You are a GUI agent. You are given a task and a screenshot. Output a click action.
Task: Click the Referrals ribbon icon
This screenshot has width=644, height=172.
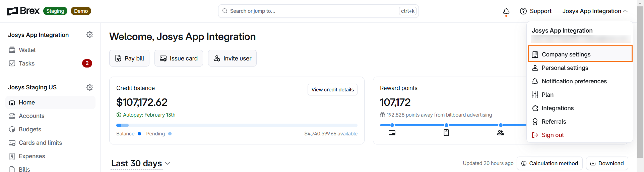point(535,122)
